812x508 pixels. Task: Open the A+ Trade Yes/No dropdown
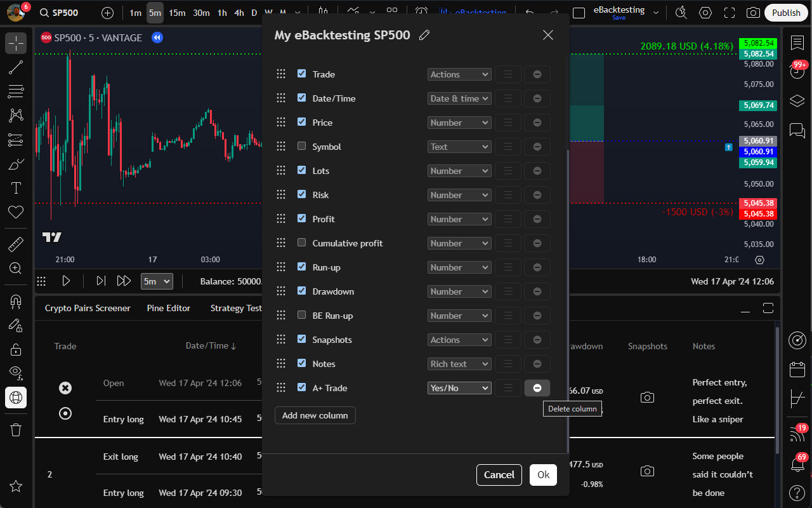click(459, 388)
